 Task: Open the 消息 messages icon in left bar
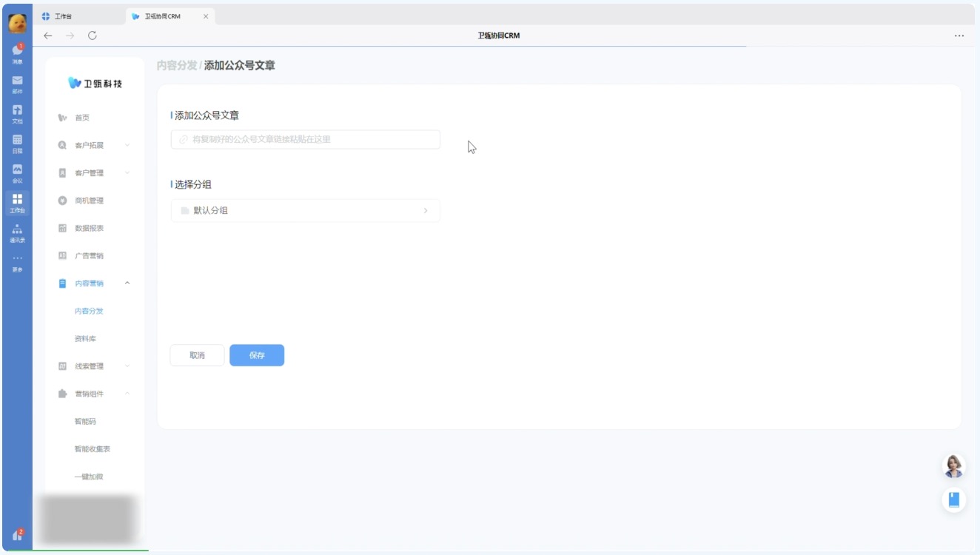click(17, 53)
